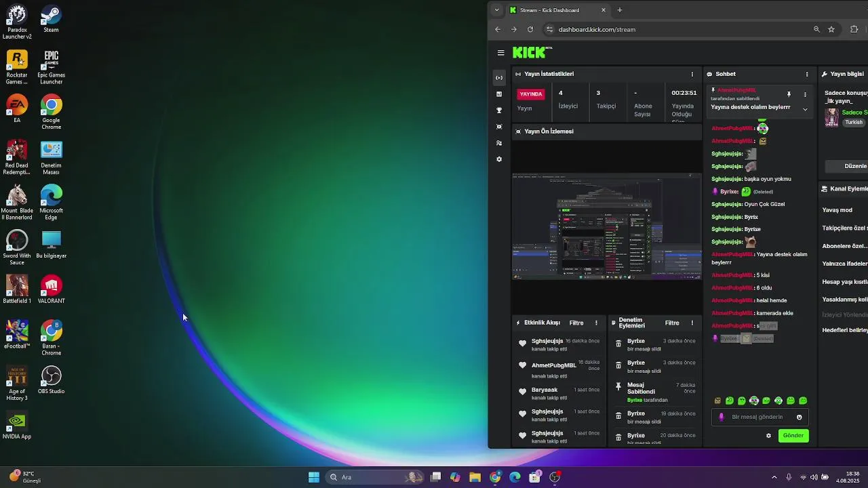Open pinned message more options
This screenshot has width=868, height=488.
coord(805,94)
